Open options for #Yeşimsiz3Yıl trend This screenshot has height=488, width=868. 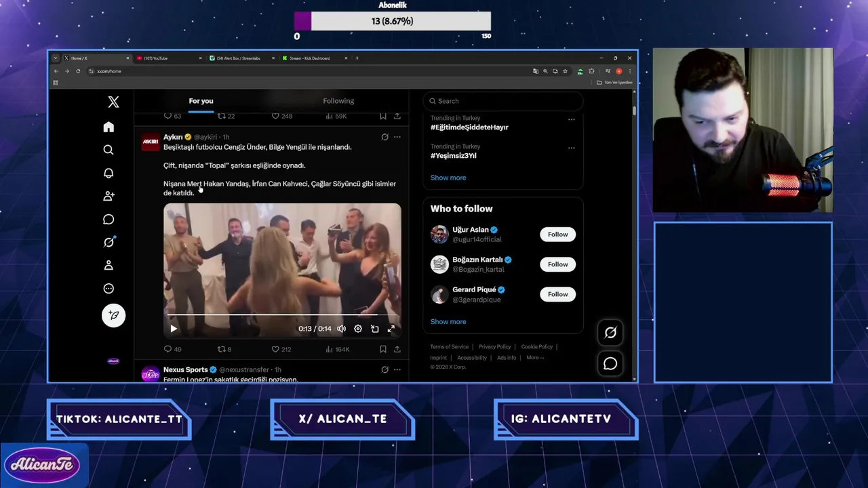pos(571,148)
